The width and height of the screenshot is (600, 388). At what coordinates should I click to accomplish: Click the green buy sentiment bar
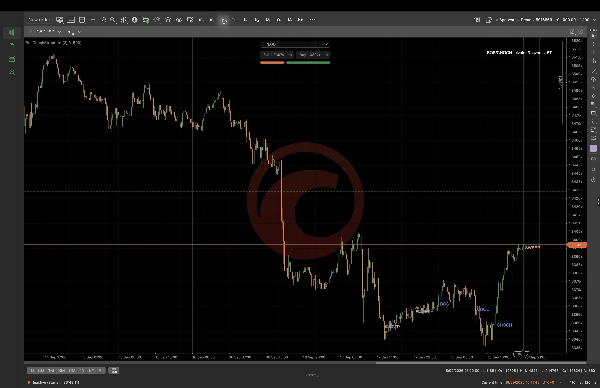pyautogui.click(x=308, y=62)
